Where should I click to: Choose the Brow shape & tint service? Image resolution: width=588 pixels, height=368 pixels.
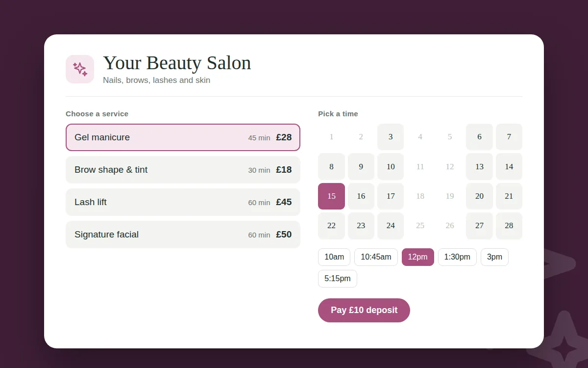183,170
